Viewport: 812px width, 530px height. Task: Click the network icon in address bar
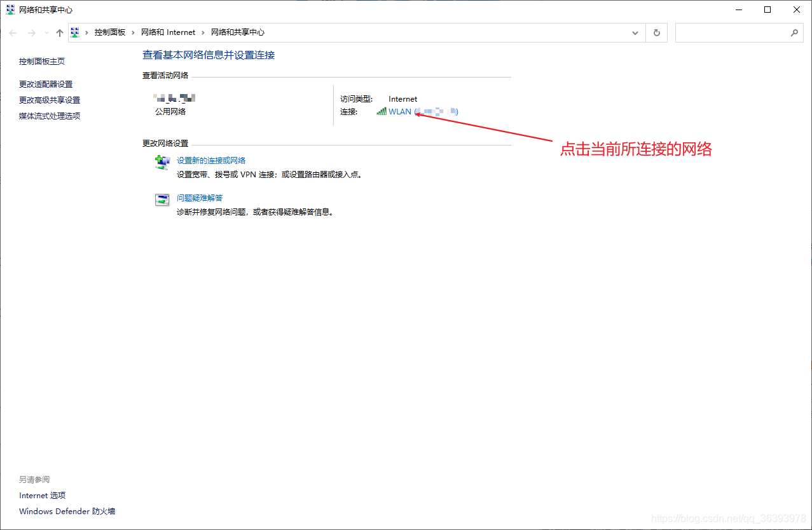click(x=75, y=32)
